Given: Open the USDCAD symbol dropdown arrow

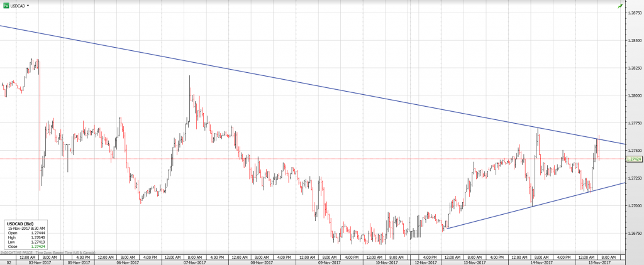Looking at the screenshot, I should coord(28,5).
